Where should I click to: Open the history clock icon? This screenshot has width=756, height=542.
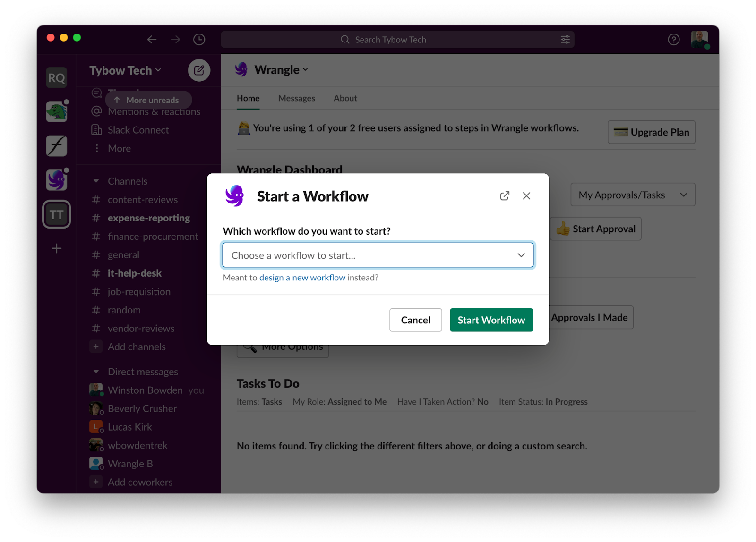199,40
